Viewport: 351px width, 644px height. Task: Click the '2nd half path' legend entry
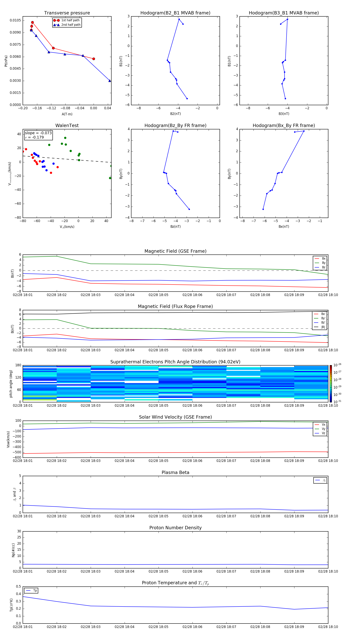[x=67, y=25]
